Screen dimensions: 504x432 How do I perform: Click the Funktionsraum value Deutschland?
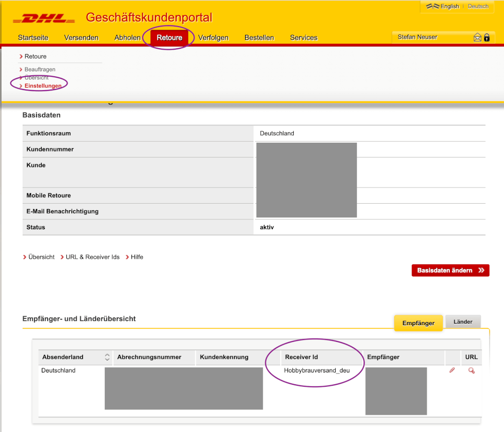click(277, 133)
